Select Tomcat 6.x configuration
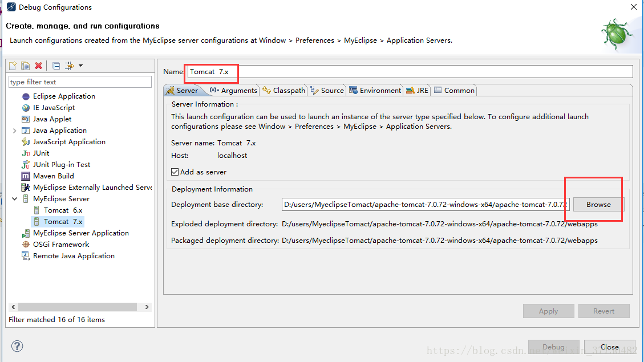 [x=63, y=210]
